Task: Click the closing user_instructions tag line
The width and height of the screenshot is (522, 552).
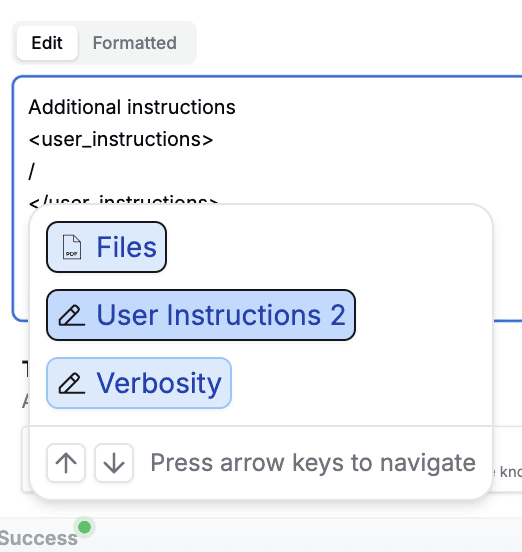Action: click(124, 200)
